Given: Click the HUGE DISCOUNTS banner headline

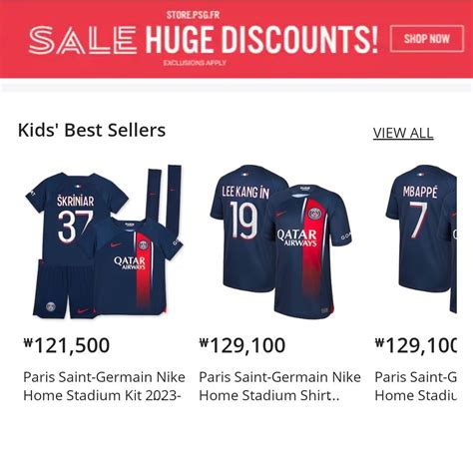Looking at the screenshot, I should [261, 40].
